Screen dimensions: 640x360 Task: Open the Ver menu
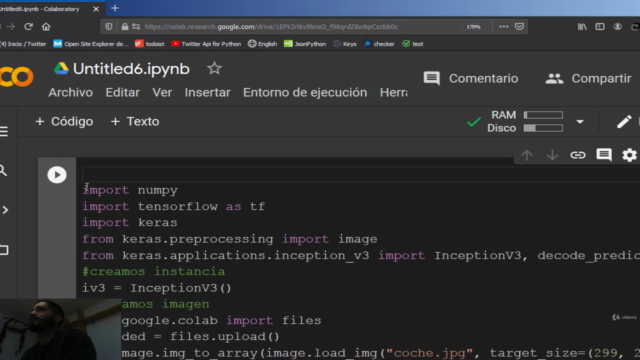[162, 93]
